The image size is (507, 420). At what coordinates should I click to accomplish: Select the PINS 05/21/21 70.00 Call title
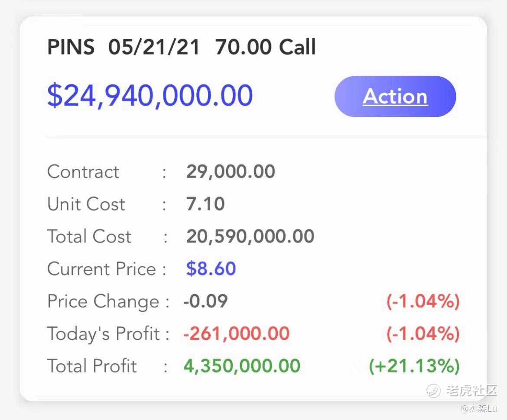(x=182, y=47)
